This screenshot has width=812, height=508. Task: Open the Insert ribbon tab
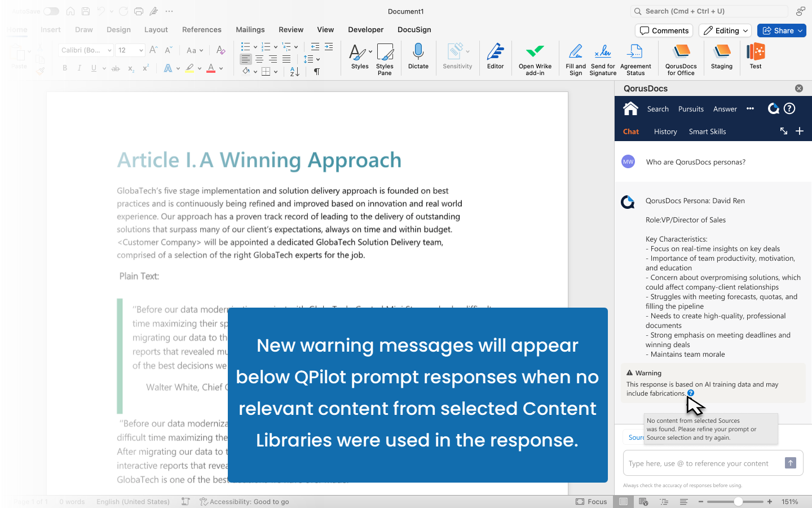[x=51, y=29]
